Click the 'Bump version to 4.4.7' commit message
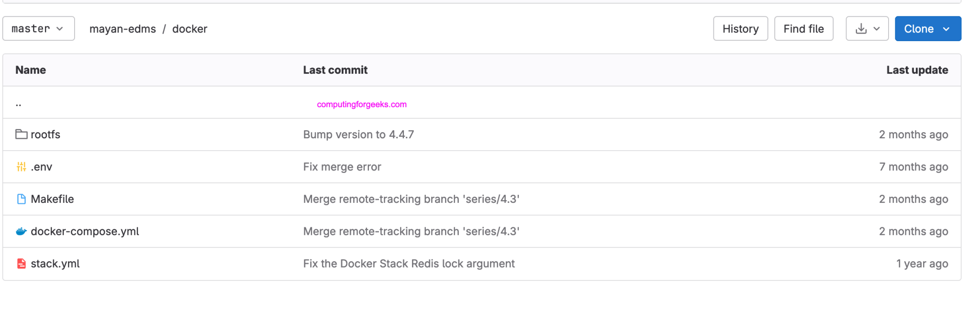The height and width of the screenshot is (335, 980). pos(358,134)
